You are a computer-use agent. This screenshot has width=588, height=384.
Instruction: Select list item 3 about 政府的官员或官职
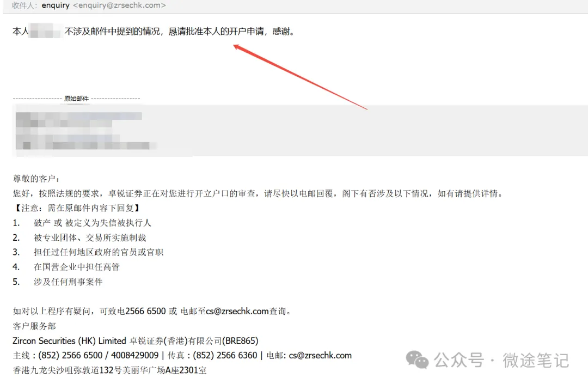tap(88, 252)
